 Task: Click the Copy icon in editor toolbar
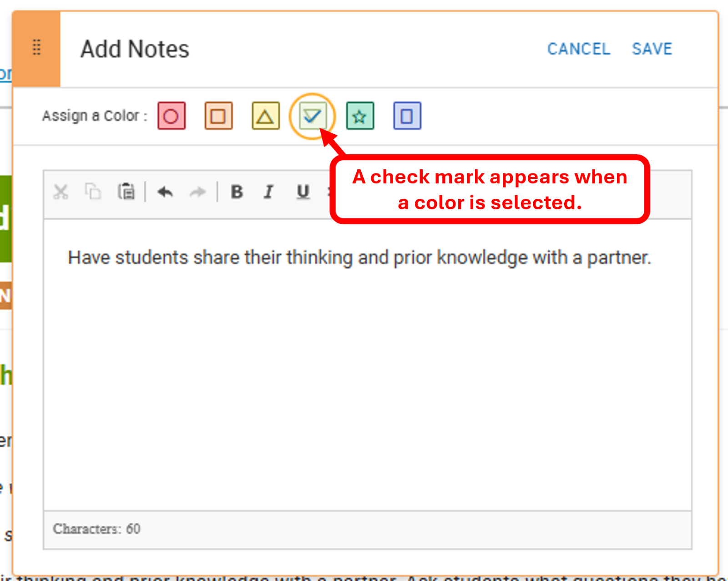[93, 192]
